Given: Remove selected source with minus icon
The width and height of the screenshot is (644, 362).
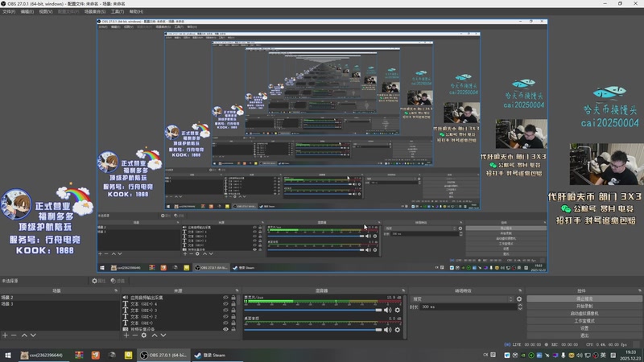Looking at the screenshot, I should [x=134, y=335].
